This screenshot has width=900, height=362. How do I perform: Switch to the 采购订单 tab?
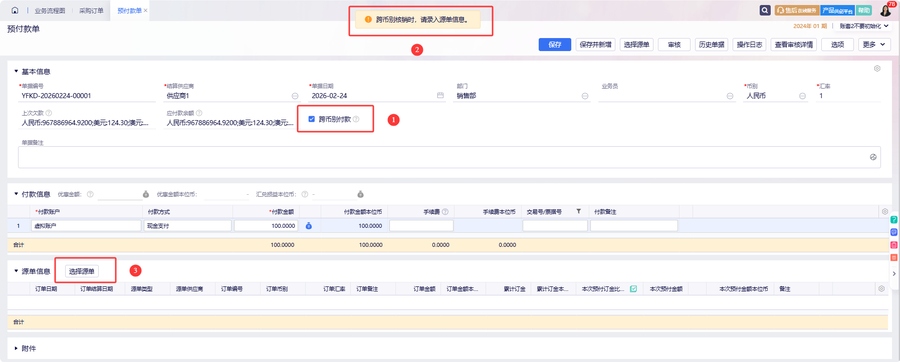[91, 11]
